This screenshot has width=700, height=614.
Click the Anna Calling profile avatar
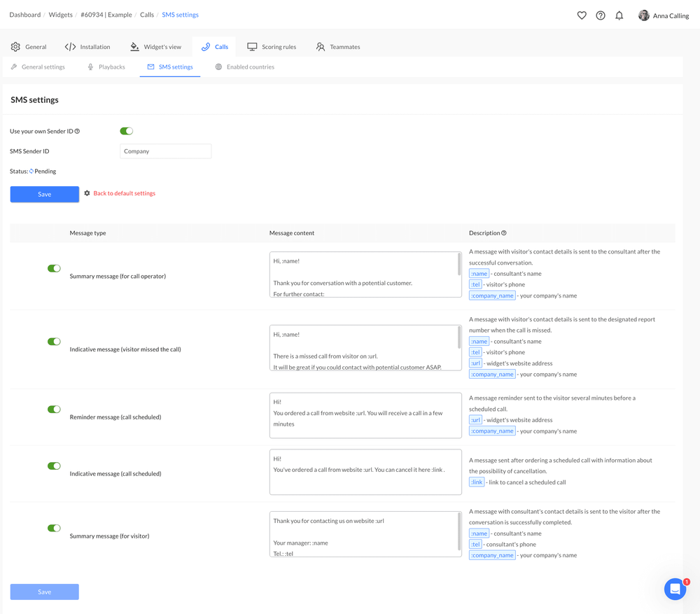pos(643,15)
